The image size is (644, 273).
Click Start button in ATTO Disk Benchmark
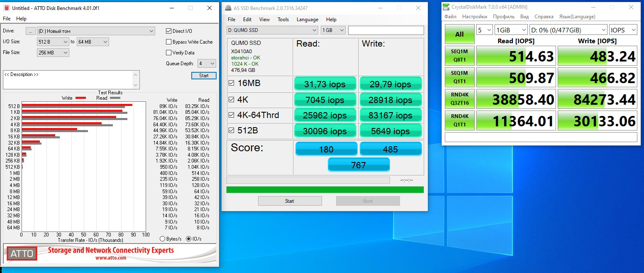[204, 76]
